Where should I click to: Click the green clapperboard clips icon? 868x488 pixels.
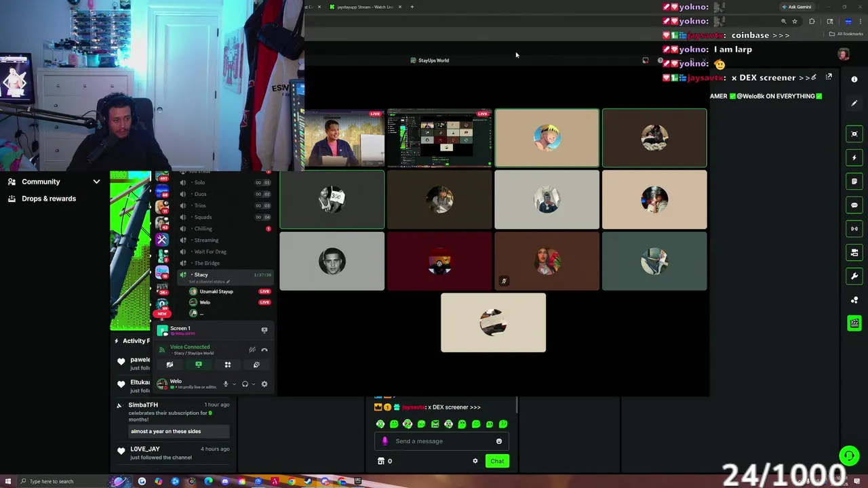(854, 323)
